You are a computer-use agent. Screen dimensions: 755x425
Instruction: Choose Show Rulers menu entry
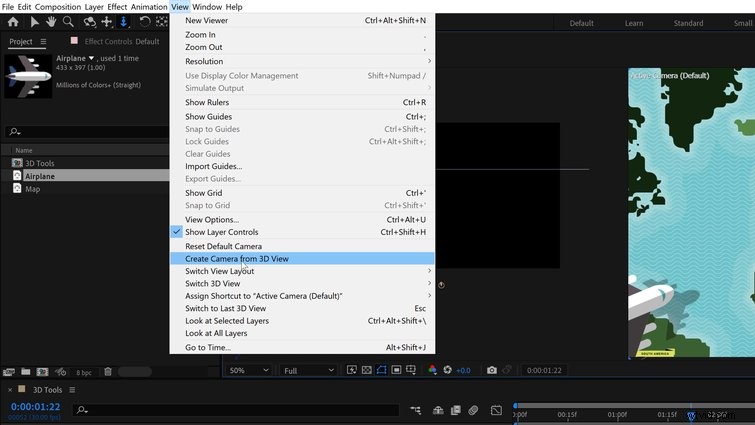coord(302,102)
